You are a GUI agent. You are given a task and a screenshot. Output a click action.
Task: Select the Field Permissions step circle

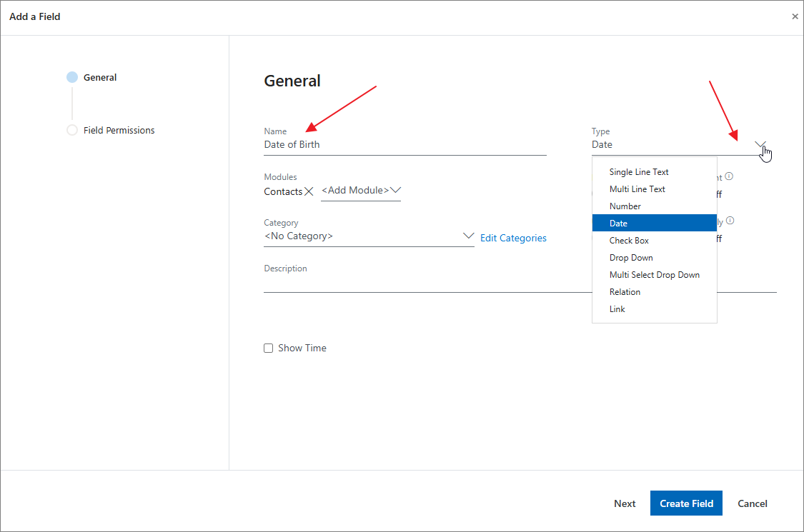(x=72, y=130)
